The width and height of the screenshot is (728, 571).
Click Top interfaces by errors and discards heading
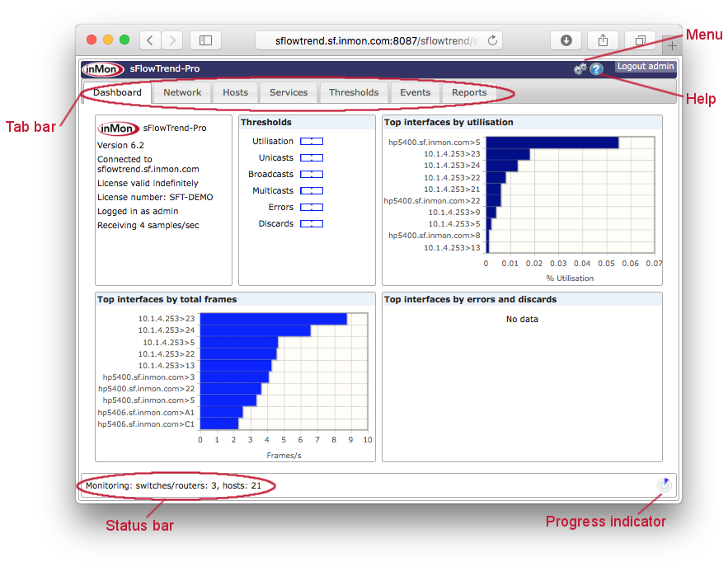(x=470, y=299)
